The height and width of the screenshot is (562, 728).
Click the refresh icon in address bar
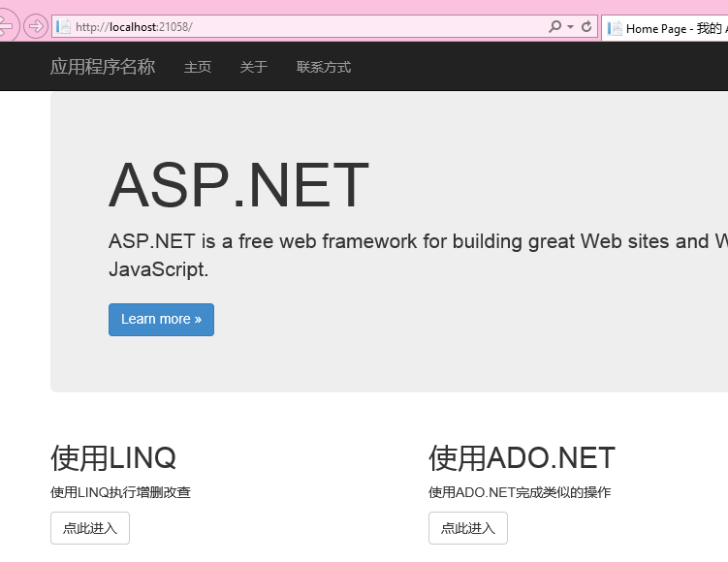pyautogui.click(x=586, y=26)
